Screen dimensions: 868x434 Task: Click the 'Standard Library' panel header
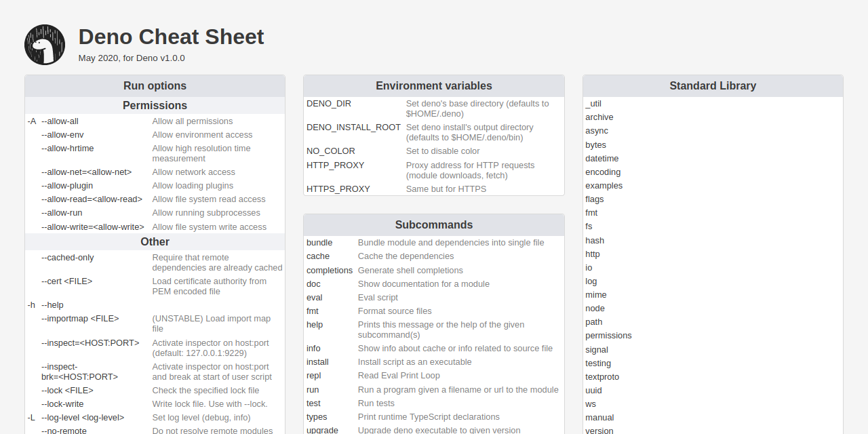point(712,85)
